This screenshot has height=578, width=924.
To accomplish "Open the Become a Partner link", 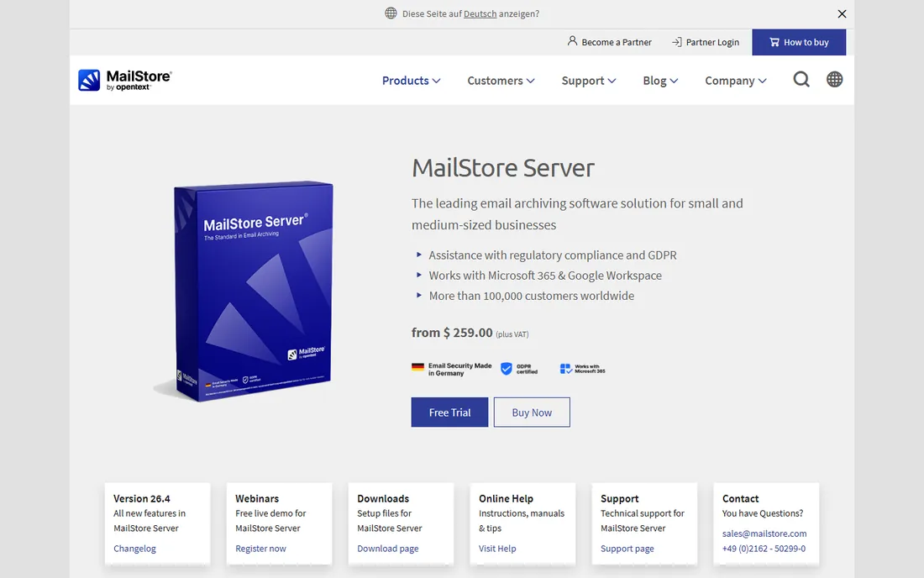I will click(609, 42).
